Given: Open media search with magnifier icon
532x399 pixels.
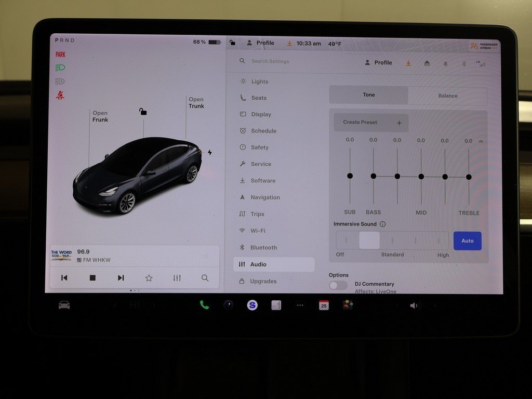Looking at the screenshot, I should (205, 278).
